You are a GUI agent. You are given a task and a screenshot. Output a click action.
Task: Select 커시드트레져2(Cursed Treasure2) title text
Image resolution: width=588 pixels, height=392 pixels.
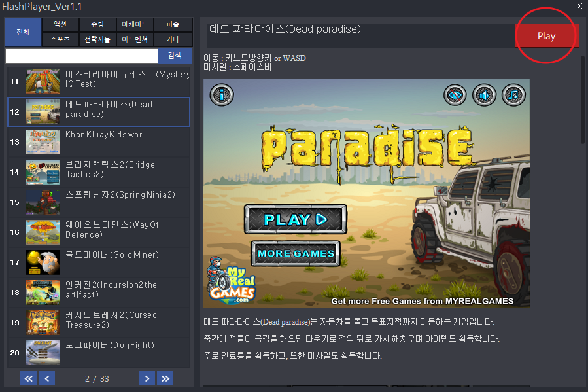pyautogui.click(x=111, y=319)
